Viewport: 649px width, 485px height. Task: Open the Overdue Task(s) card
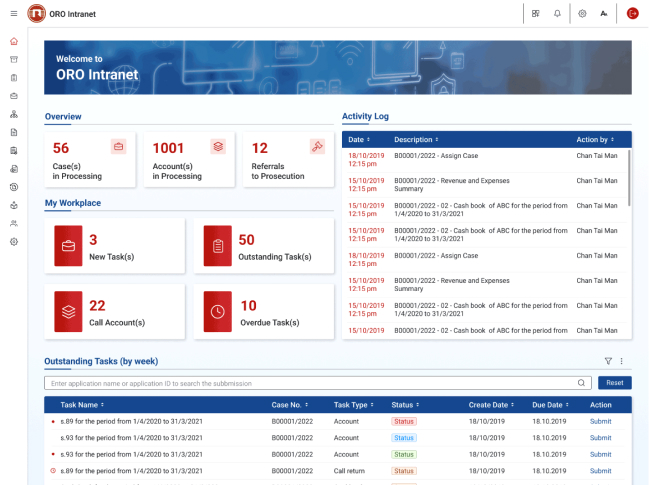262,312
